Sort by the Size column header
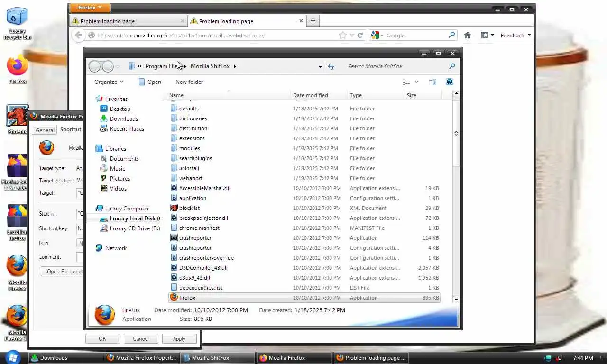This screenshot has width=607, height=364. point(423,95)
